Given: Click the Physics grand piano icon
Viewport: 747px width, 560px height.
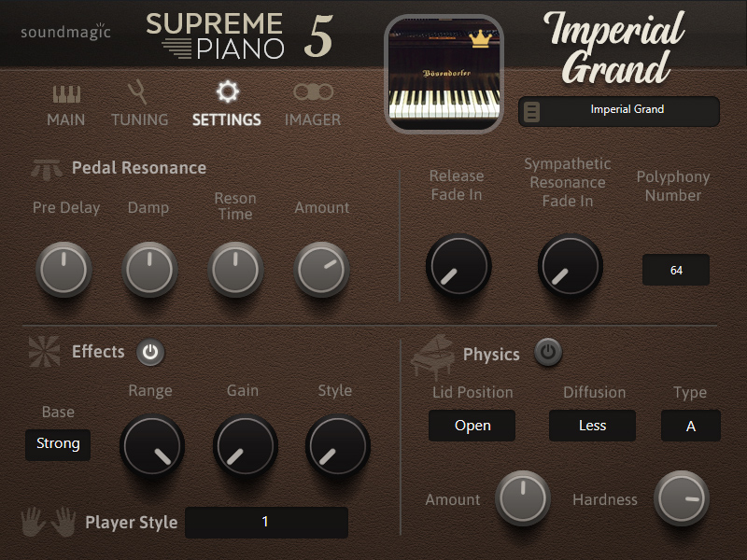Looking at the screenshot, I should (432, 356).
